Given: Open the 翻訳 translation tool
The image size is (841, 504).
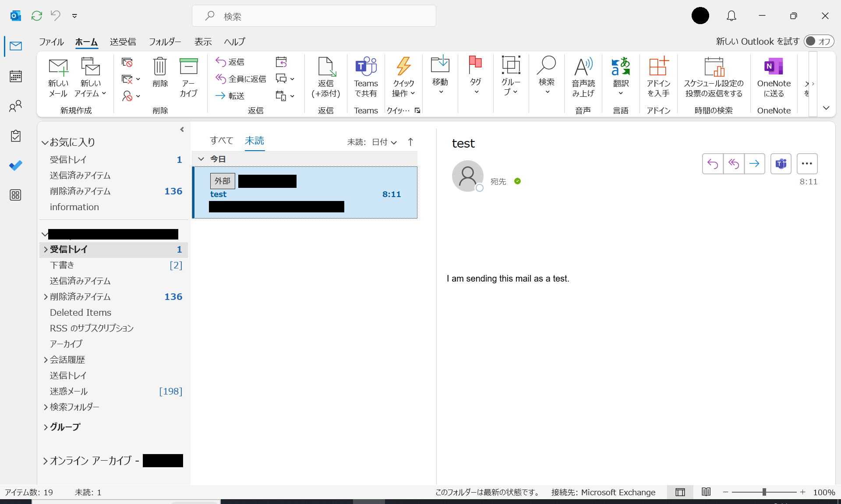Looking at the screenshot, I should pos(620,78).
